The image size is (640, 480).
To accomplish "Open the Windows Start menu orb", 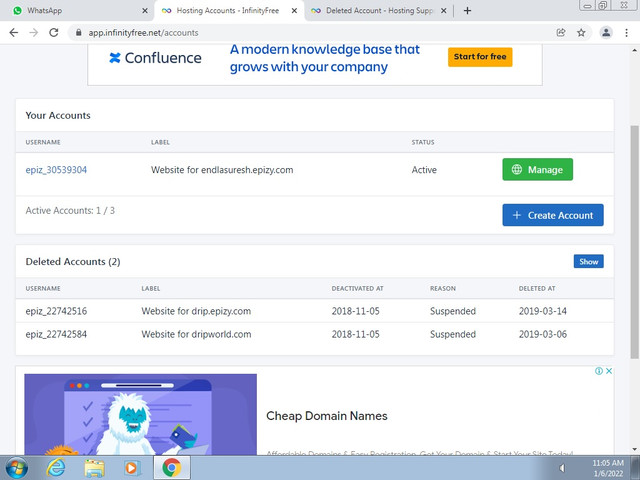I will coord(17,468).
